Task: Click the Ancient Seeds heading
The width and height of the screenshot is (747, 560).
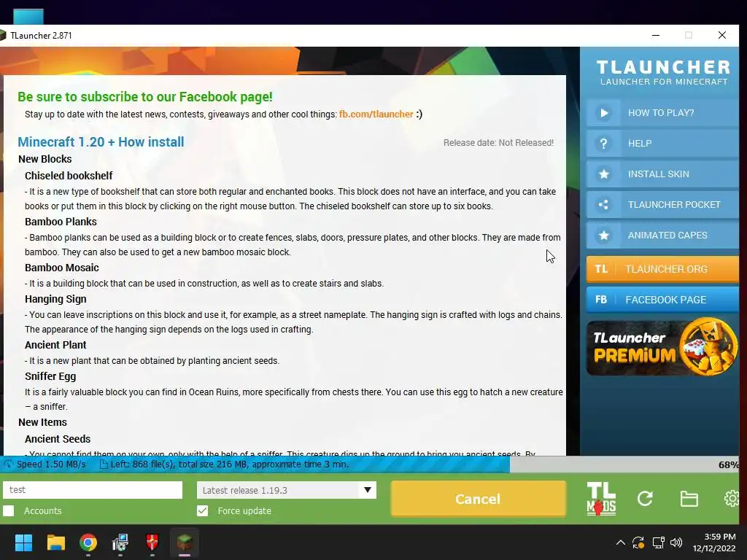Action: [58, 439]
